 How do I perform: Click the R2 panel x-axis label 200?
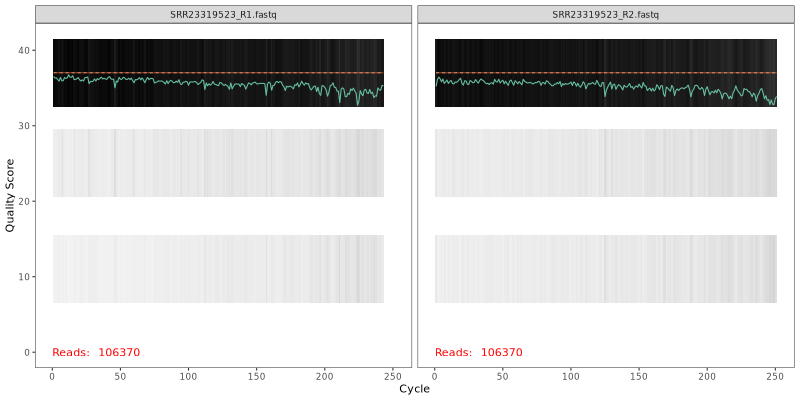(x=707, y=376)
